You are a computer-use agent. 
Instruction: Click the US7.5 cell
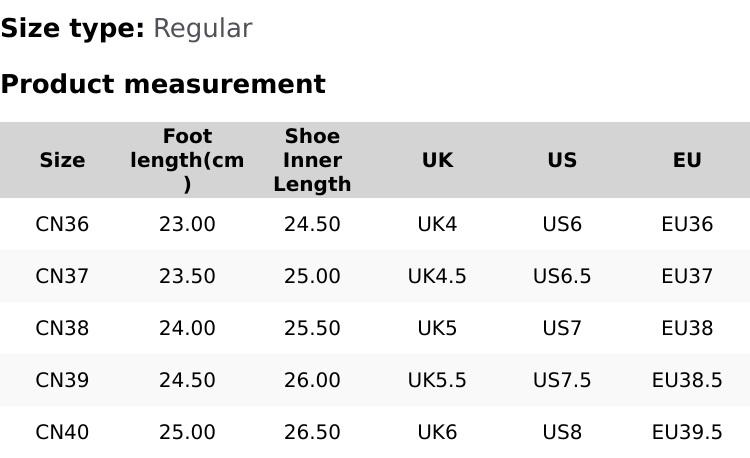(x=562, y=380)
